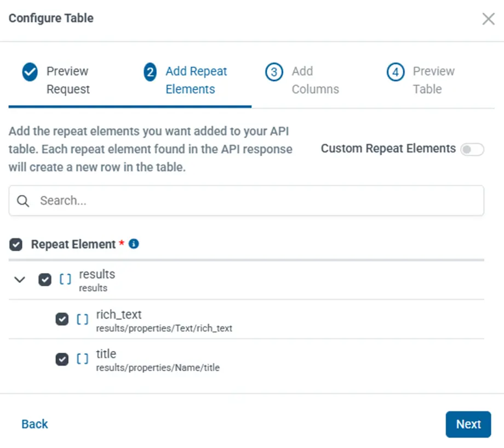Uncheck the Repeat Element select-all checkbox
The width and height of the screenshot is (504, 448).
coord(16,245)
